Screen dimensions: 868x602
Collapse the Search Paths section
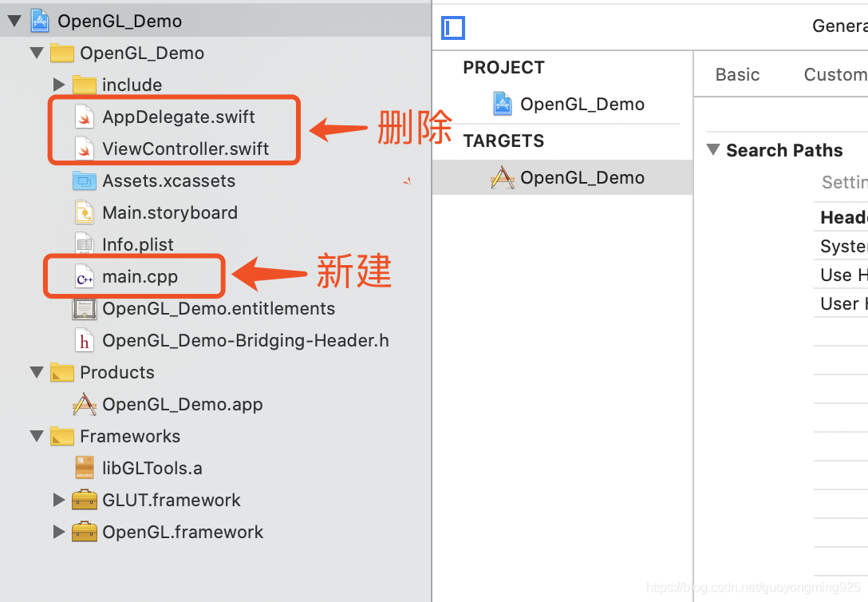click(712, 150)
